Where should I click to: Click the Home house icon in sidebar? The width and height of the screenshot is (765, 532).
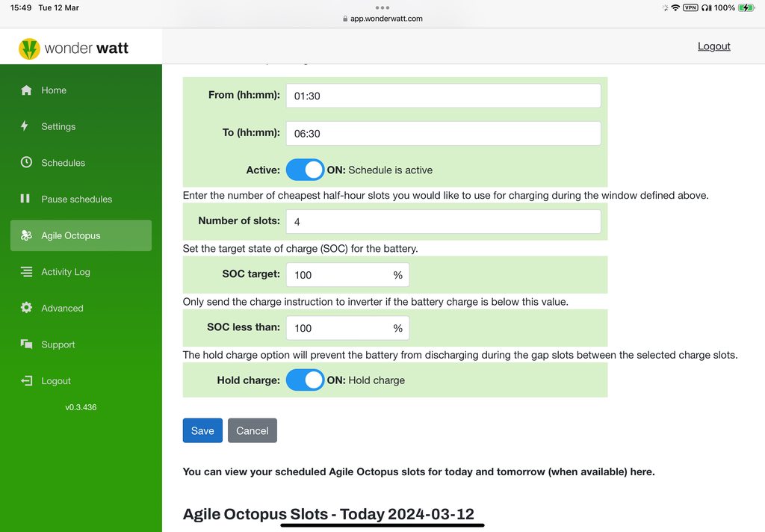(x=26, y=90)
